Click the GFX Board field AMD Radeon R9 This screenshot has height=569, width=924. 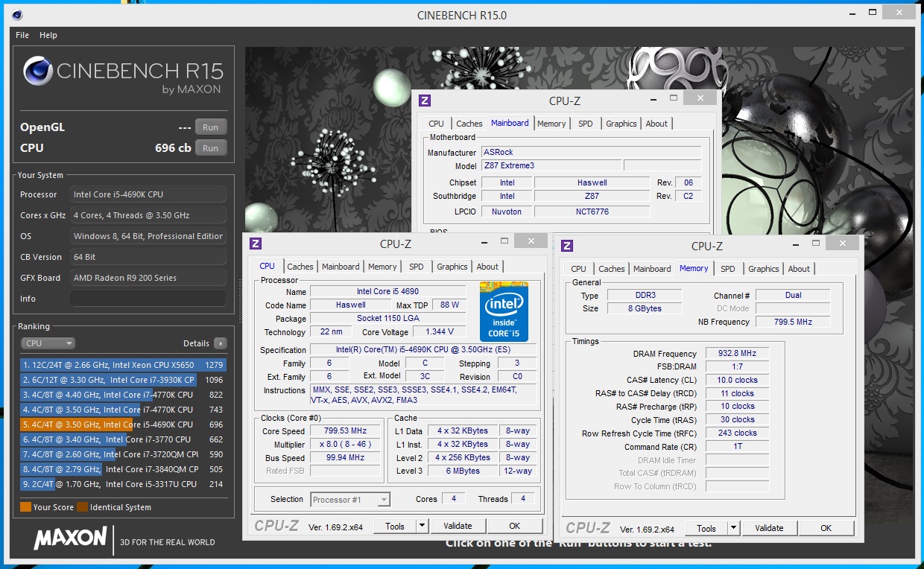coord(148,278)
